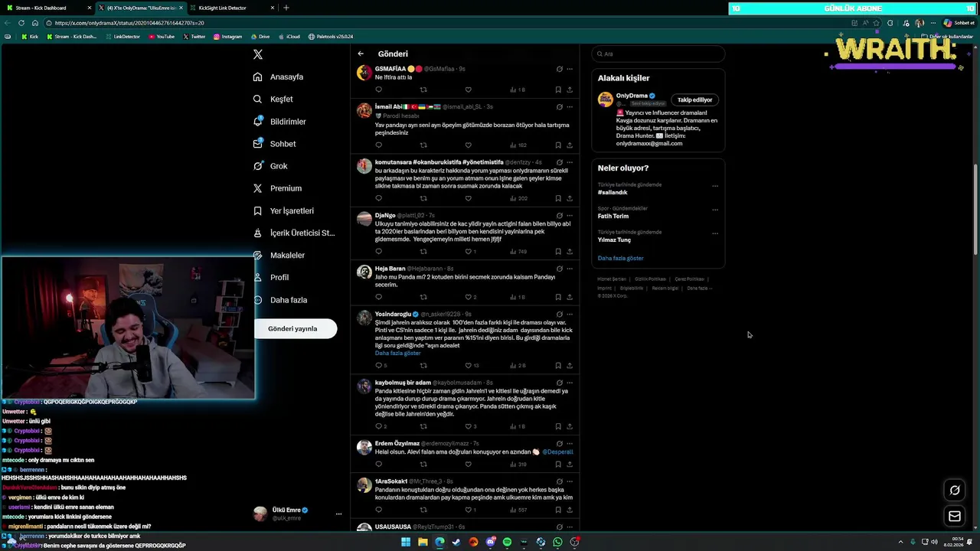The height and width of the screenshot is (551, 980).
Task: Open more options on komutansara's post
Action: tap(570, 162)
